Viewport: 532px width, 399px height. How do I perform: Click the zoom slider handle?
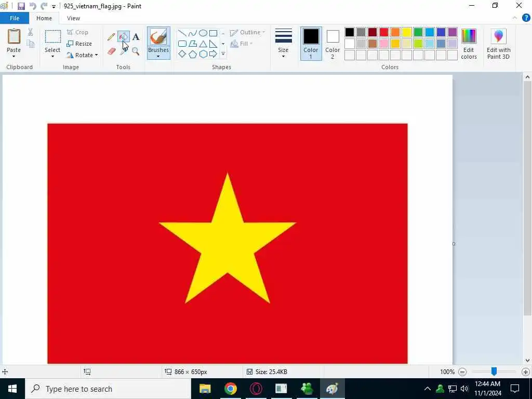(494, 372)
